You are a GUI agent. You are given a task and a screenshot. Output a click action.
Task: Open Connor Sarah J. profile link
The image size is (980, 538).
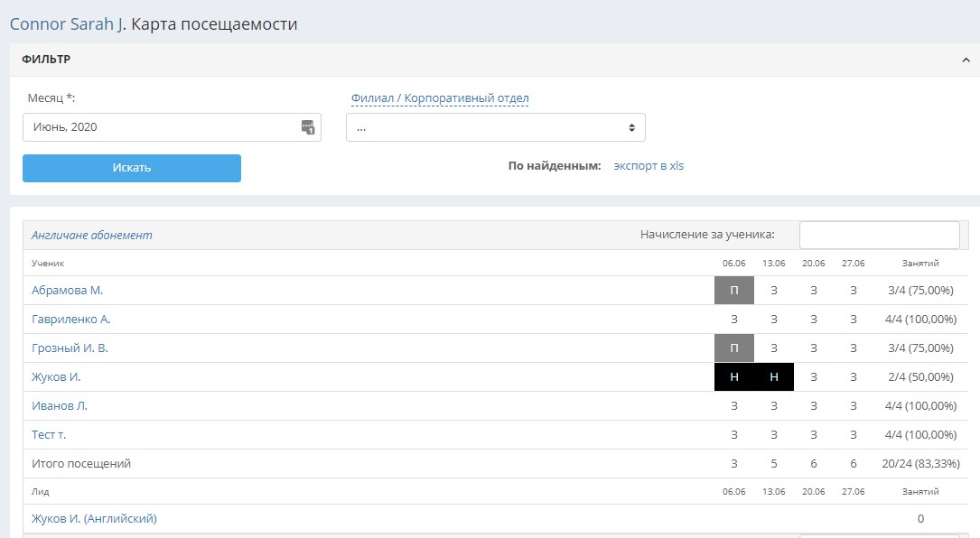(x=66, y=24)
